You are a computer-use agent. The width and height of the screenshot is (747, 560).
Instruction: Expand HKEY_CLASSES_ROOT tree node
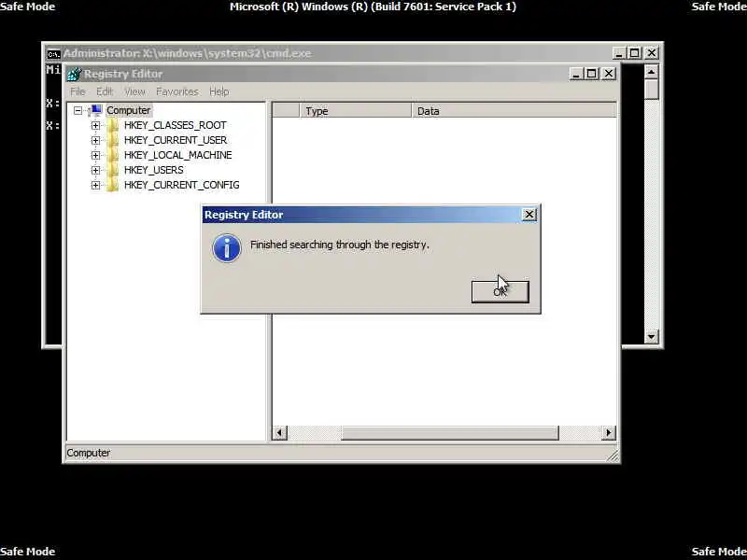tap(96, 126)
